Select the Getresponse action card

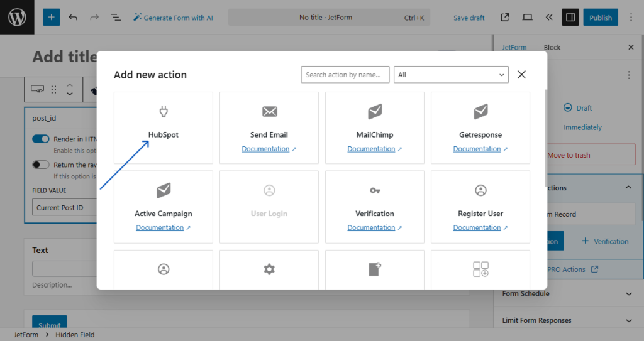480,127
